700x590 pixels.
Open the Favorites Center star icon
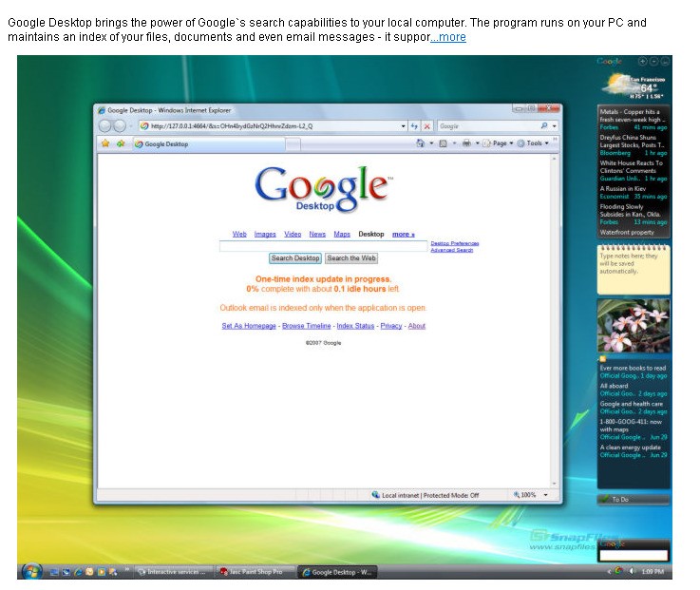tap(105, 143)
